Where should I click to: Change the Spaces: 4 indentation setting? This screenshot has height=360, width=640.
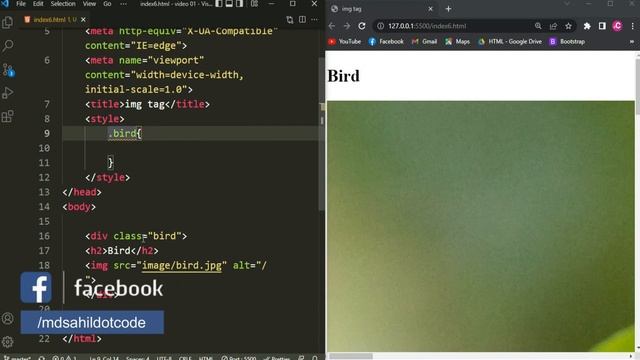(x=138, y=358)
